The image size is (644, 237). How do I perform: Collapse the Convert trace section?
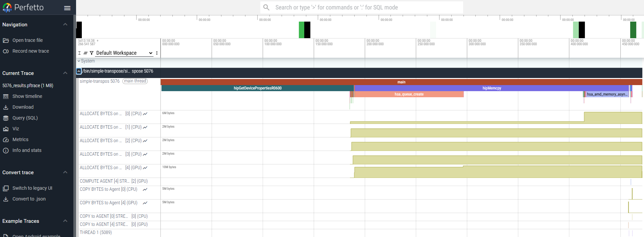point(65,173)
